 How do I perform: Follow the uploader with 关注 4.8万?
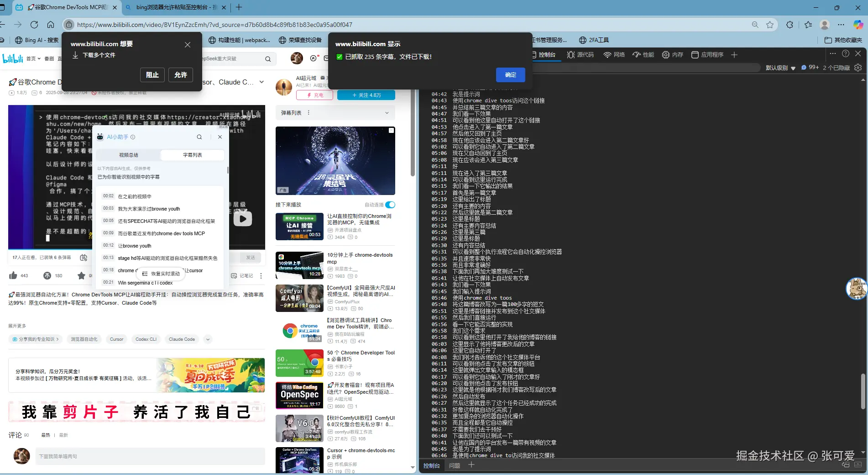point(366,95)
